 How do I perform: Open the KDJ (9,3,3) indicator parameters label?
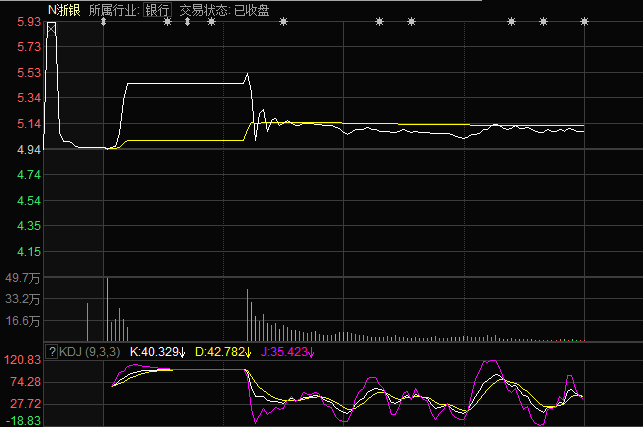tap(90, 352)
